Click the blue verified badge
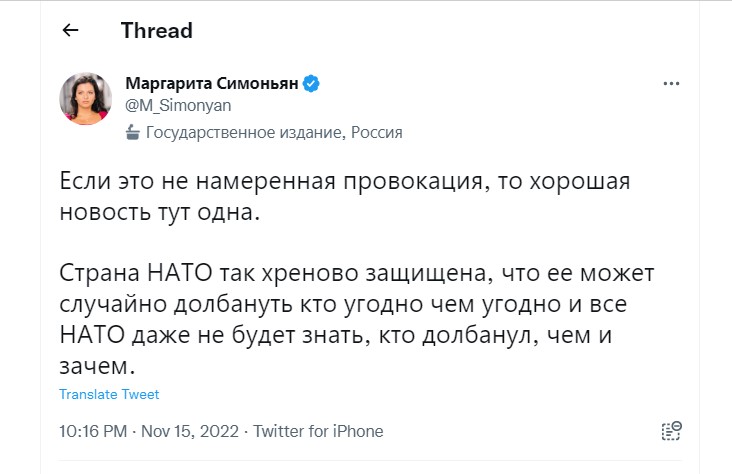Screen dimensions: 732x474 (311, 83)
